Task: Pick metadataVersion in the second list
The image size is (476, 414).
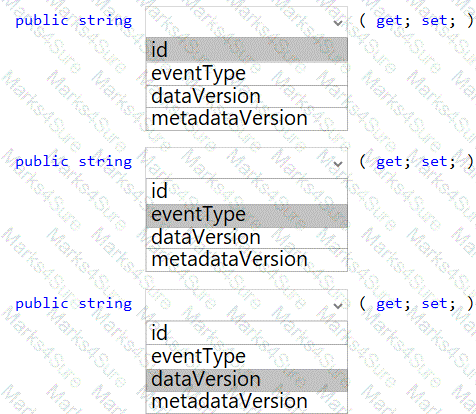Action: (x=247, y=260)
